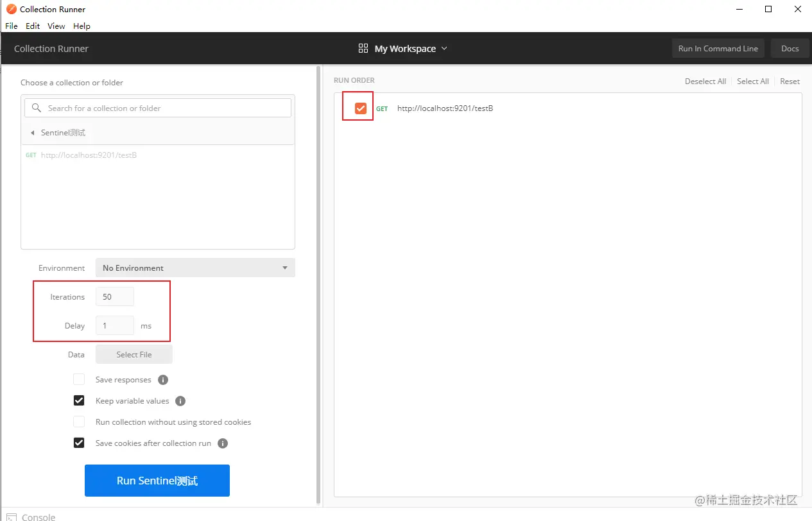This screenshot has width=812, height=521.
Task: Open the Edit menu
Action: click(x=33, y=26)
